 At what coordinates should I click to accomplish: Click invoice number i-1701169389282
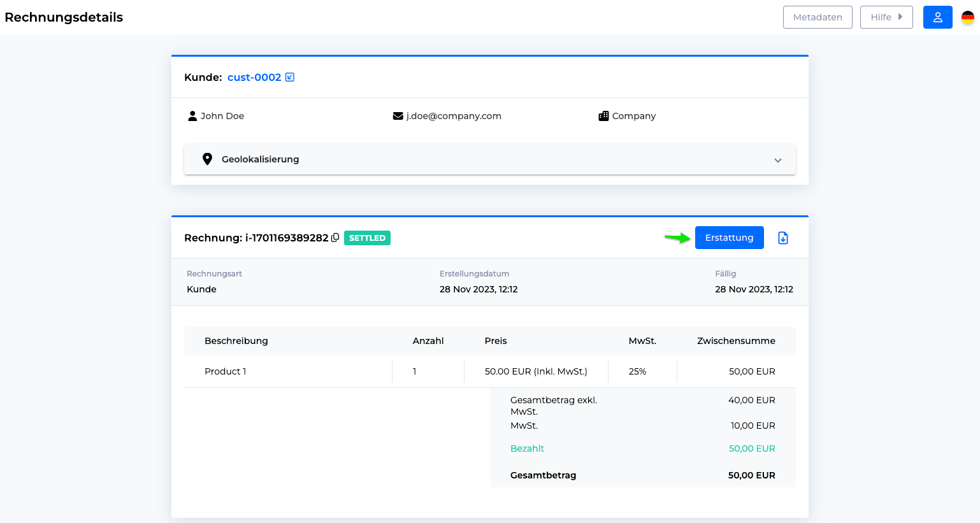click(x=287, y=238)
